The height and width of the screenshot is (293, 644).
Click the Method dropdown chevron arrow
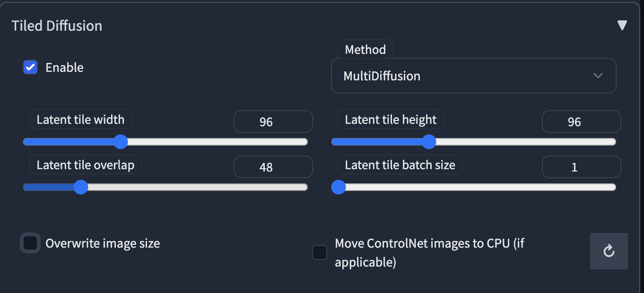click(598, 76)
